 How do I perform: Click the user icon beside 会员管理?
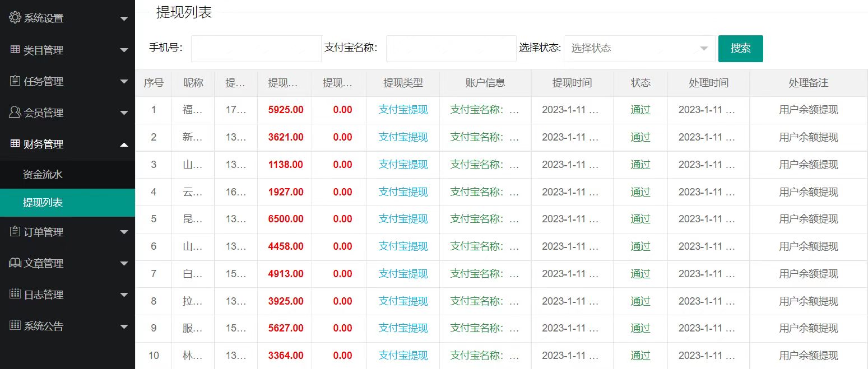coord(15,113)
